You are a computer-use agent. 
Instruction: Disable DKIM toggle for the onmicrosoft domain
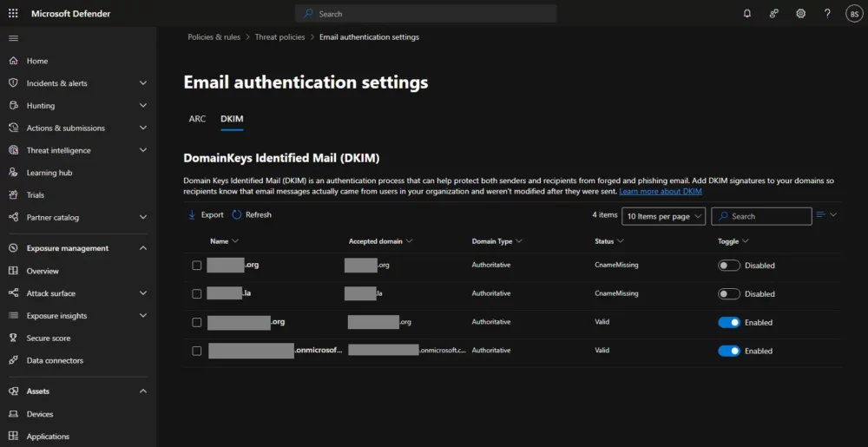729,351
